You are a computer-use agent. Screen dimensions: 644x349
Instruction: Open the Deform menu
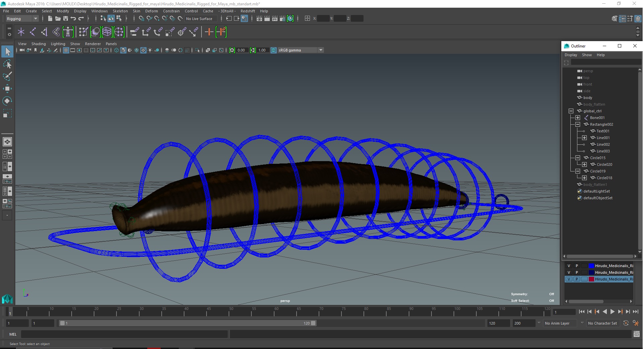pyautogui.click(x=151, y=11)
